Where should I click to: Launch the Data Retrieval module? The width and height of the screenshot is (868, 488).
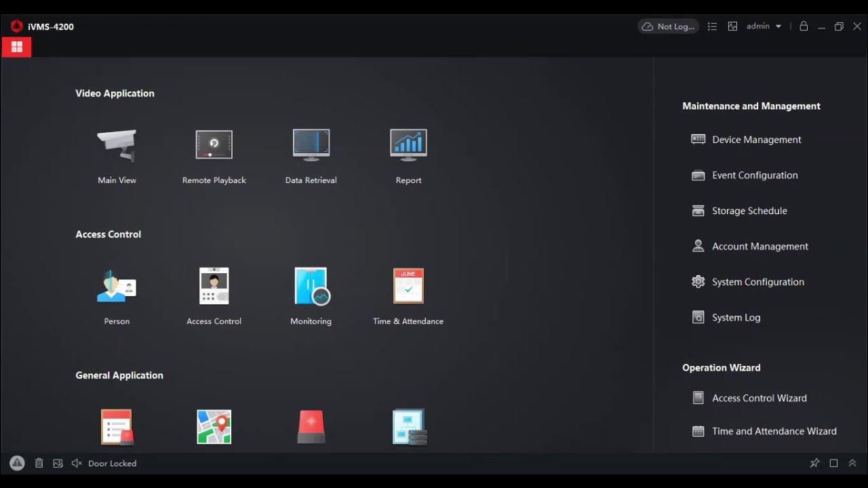[x=311, y=145]
